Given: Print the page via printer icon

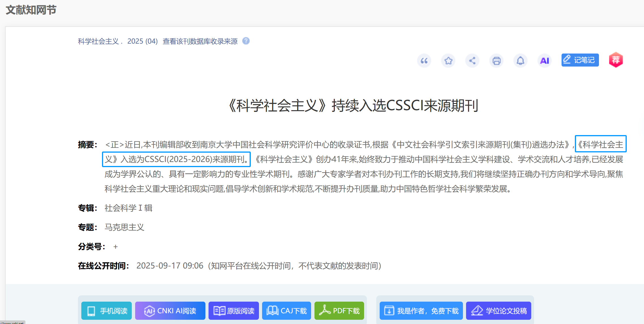Looking at the screenshot, I should [496, 61].
